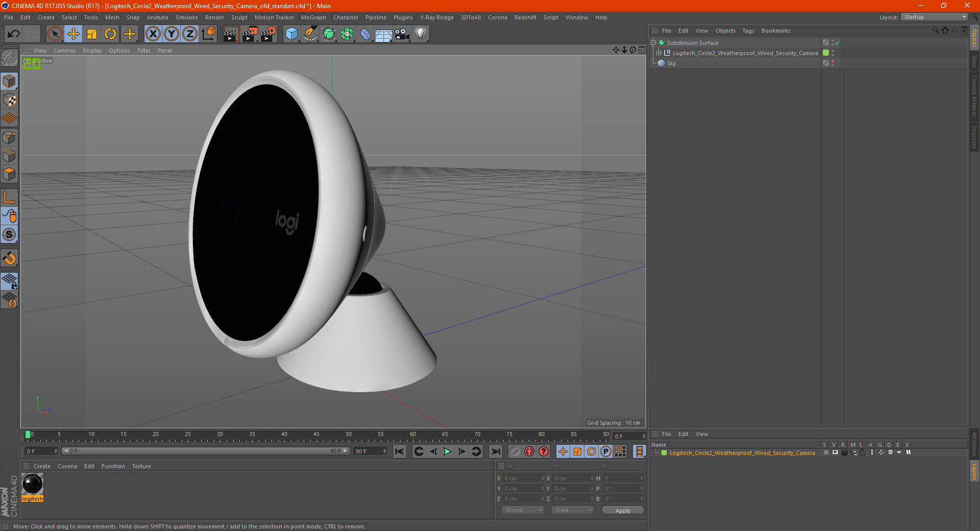
Task: Open the Render menu
Action: tap(214, 17)
